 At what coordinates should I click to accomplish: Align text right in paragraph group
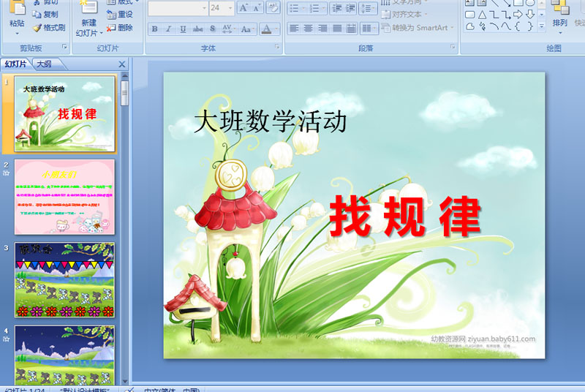(322, 29)
